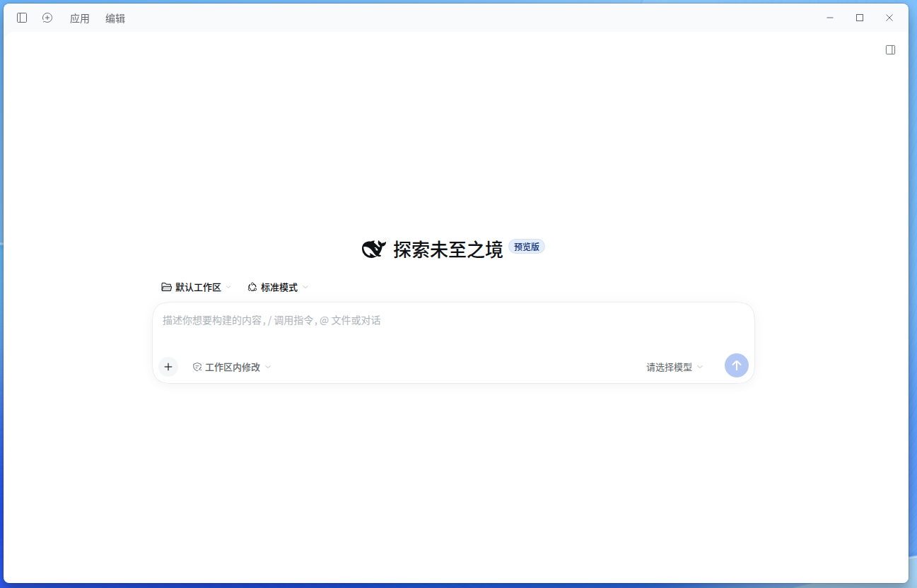Toggle the right side panel icon

[x=891, y=50]
